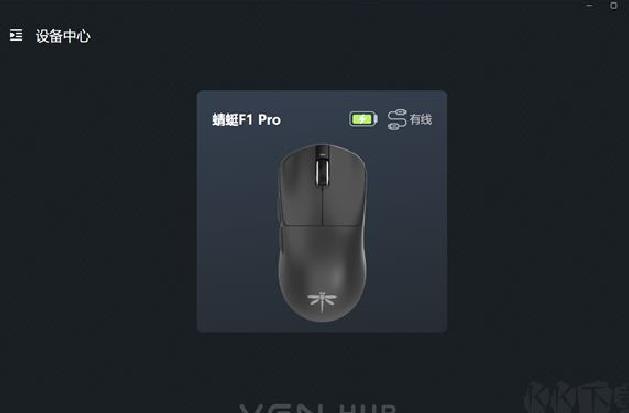Click the right button of the mouse image

(x=345, y=190)
